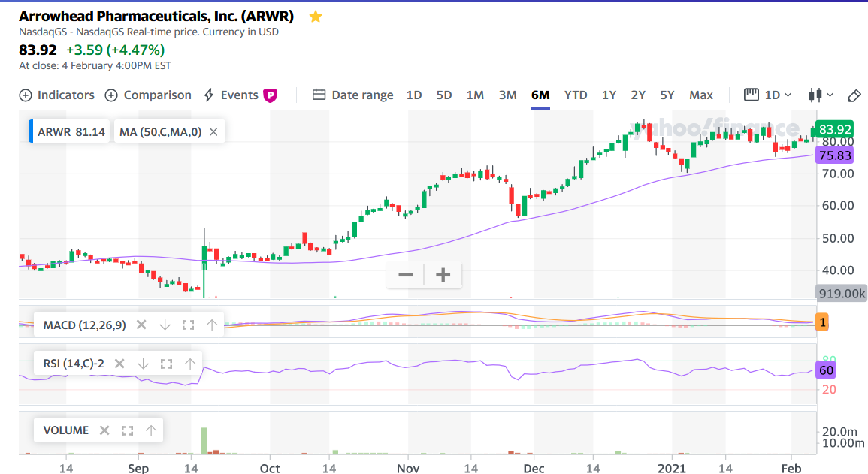Move the MACD panel down

(165, 325)
